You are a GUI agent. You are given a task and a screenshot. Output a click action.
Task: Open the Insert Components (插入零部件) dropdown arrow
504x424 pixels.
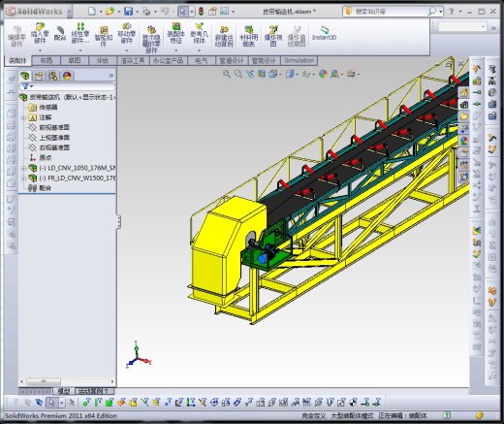pyautogui.click(x=40, y=50)
